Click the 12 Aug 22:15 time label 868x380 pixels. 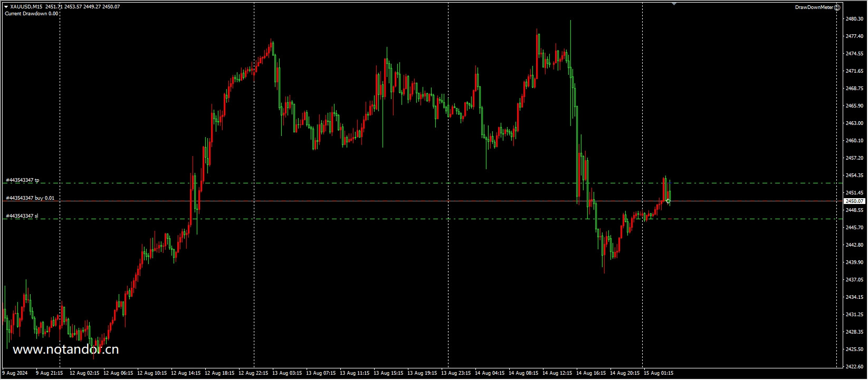coord(253,373)
